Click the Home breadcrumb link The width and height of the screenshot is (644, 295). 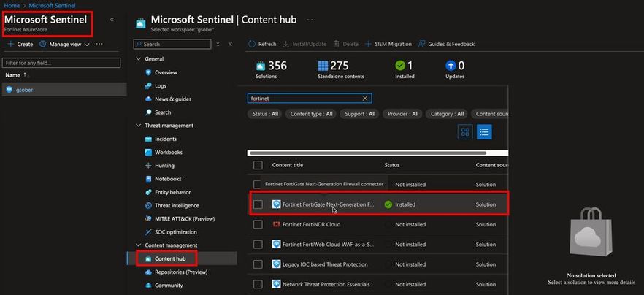11,5
